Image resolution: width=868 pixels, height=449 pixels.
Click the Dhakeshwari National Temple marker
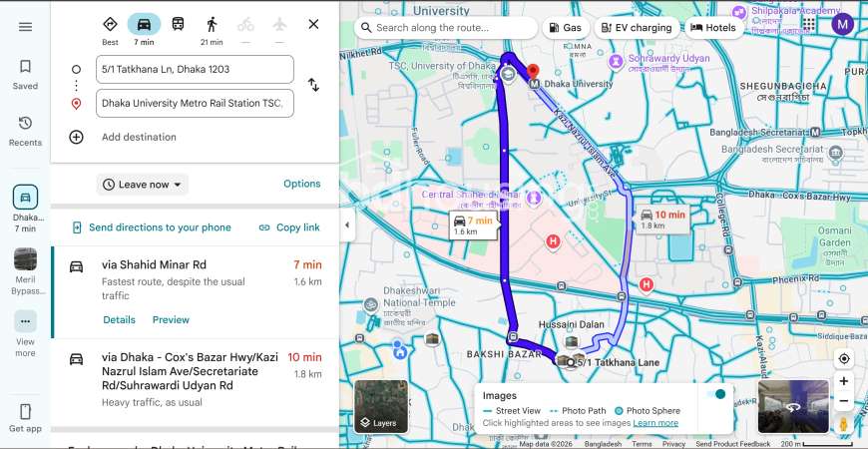pyautogui.click(x=371, y=304)
